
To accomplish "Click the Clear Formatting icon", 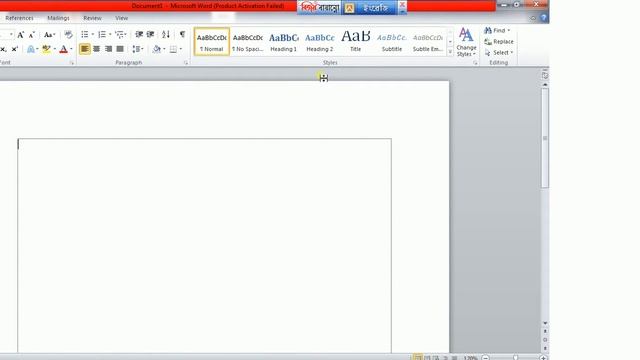I will 68,35.
